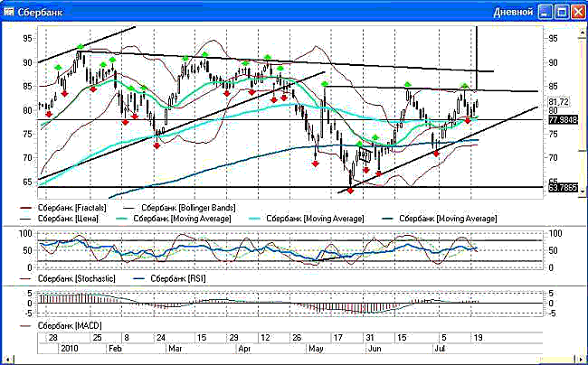Click the date 25 on the time axis

tap(97, 338)
